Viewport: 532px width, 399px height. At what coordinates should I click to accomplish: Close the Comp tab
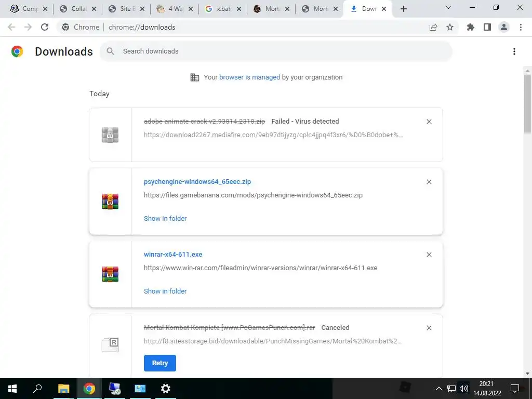pos(45,9)
